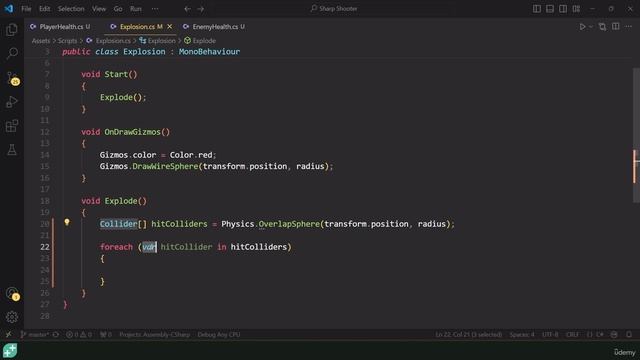
Task: Synchronize changes via status bar sync icon
Action: tap(56, 335)
